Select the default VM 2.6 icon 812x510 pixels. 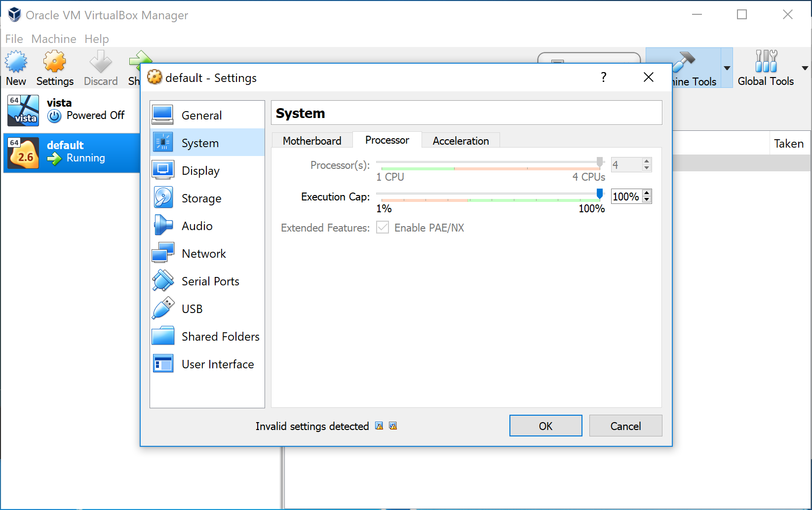(23, 153)
